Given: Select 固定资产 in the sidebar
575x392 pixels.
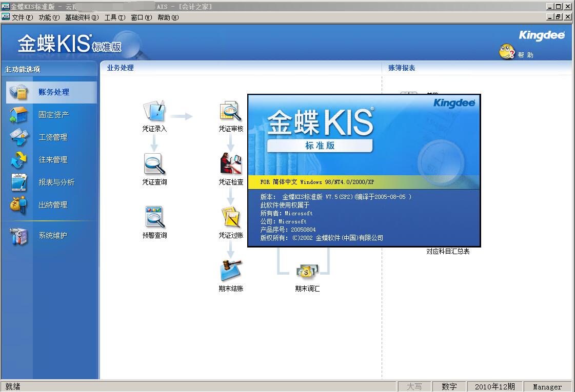Looking at the screenshot, I should coord(53,115).
